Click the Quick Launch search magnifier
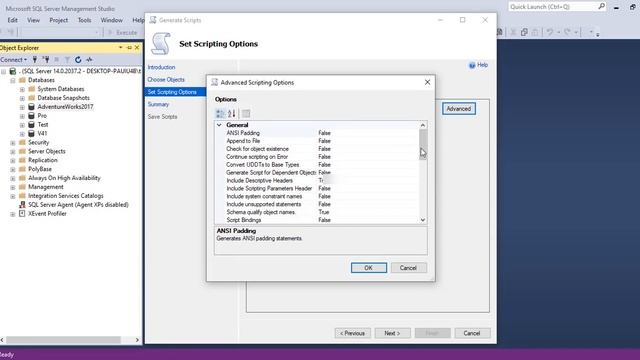 pyautogui.click(x=602, y=7)
